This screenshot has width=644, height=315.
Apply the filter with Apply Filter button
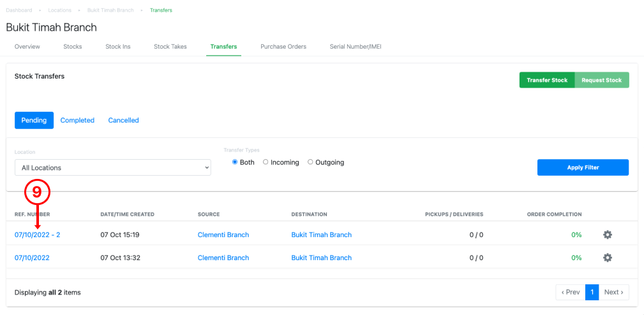tap(583, 167)
